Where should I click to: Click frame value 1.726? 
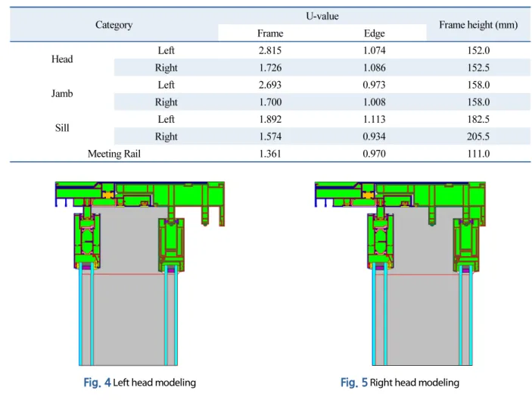tap(270, 67)
